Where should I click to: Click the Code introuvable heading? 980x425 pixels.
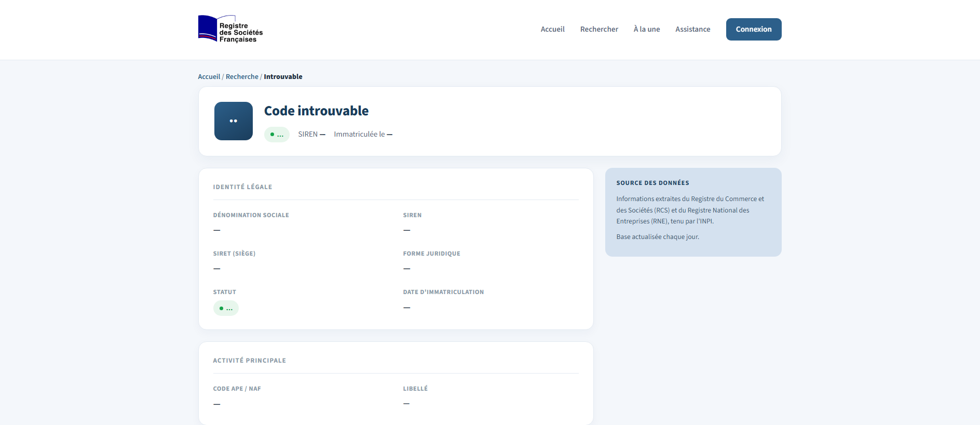tap(317, 111)
